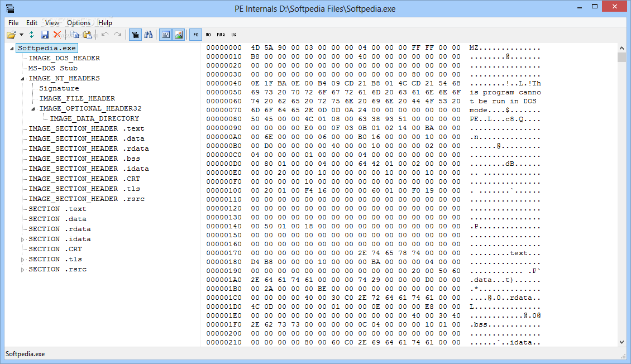Collapse the Softpedia.exe root node
This screenshot has width=631, height=364.
12,48
